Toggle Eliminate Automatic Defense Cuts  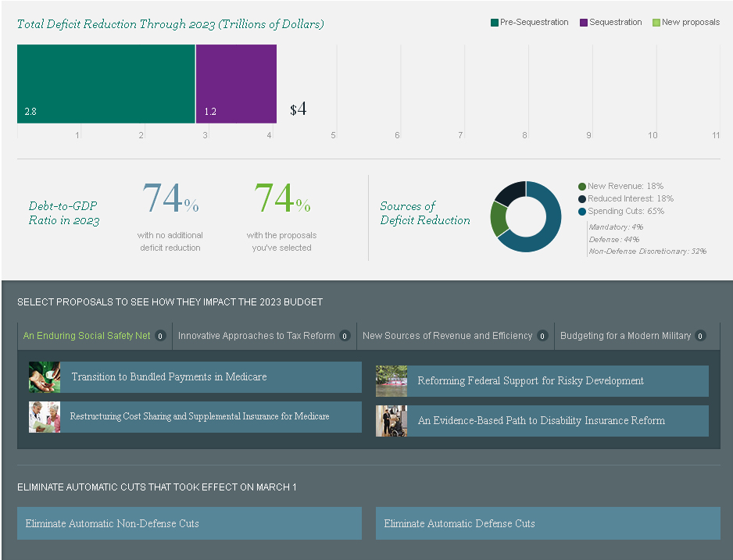(547, 523)
